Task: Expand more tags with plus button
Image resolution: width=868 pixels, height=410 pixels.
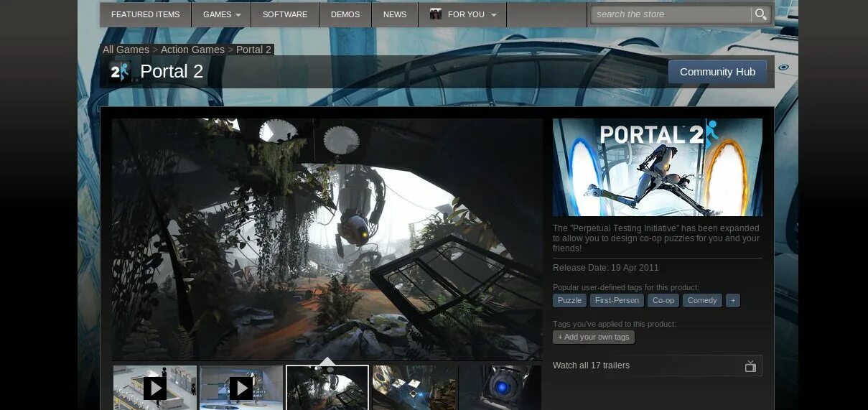Action: point(732,300)
